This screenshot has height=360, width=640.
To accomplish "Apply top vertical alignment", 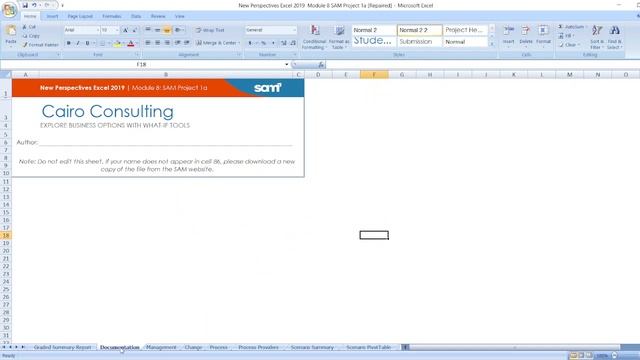I will pos(148,30).
